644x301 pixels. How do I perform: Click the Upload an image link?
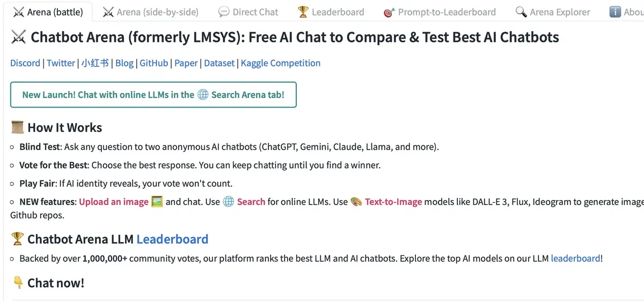tap(114, 202)
